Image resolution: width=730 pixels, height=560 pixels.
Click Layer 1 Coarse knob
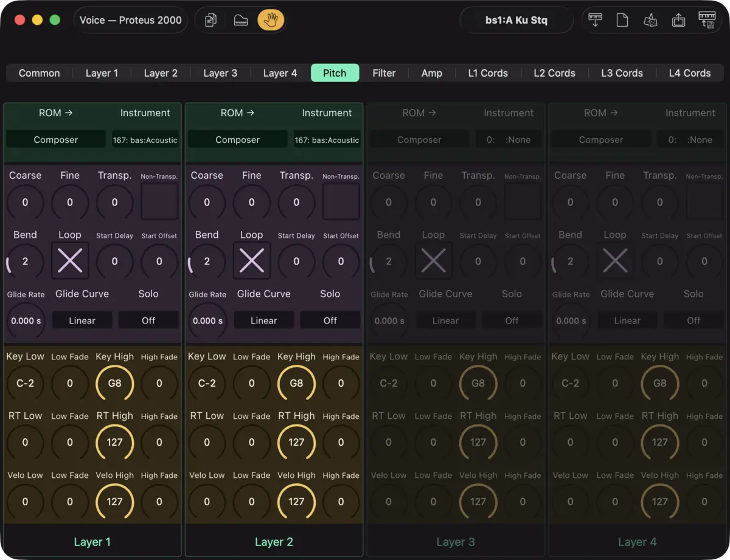point(25,202)
